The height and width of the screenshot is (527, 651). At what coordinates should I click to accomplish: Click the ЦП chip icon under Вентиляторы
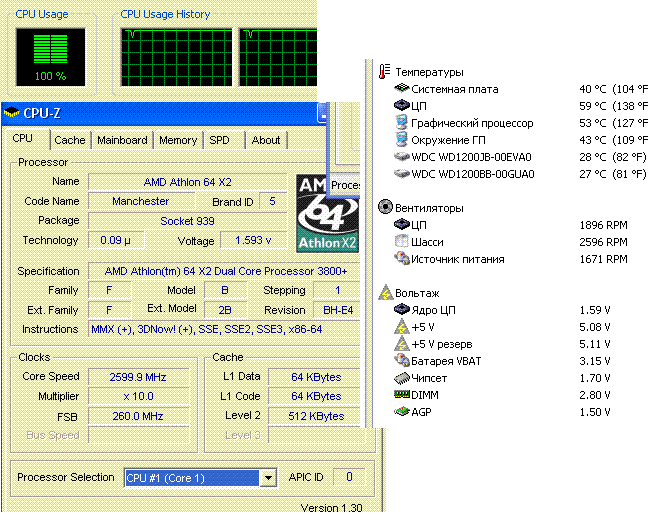pyautogui.click(x=401, y=224)
